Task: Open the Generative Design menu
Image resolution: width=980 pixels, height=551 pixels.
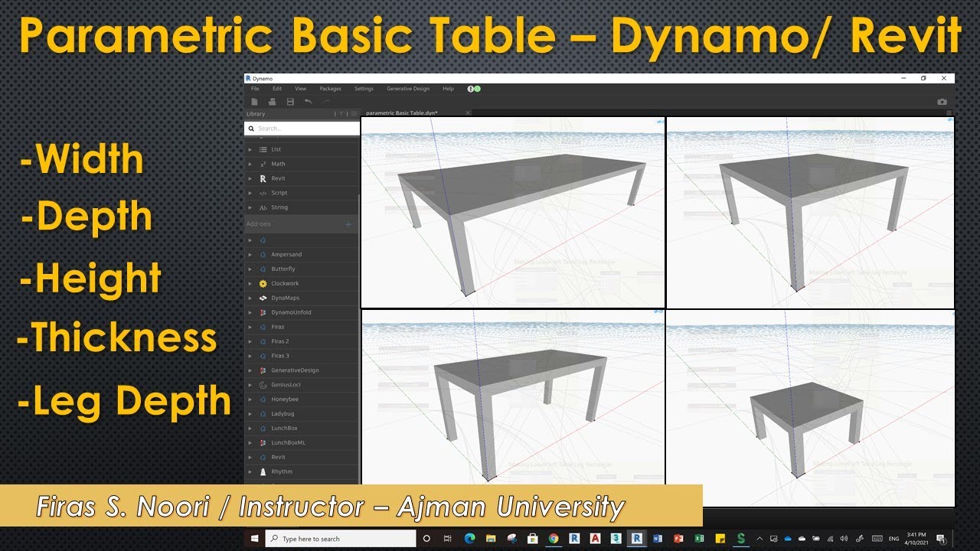Action: (408, 89)
